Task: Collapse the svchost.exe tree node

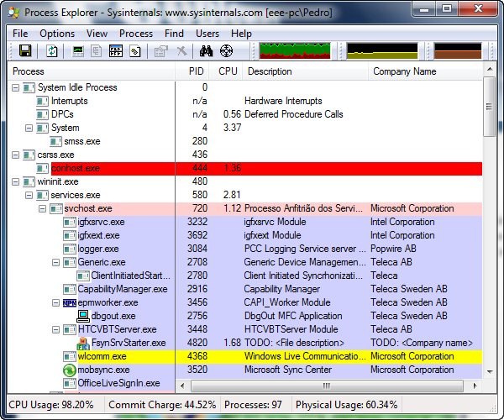Action: click(43, 208)
